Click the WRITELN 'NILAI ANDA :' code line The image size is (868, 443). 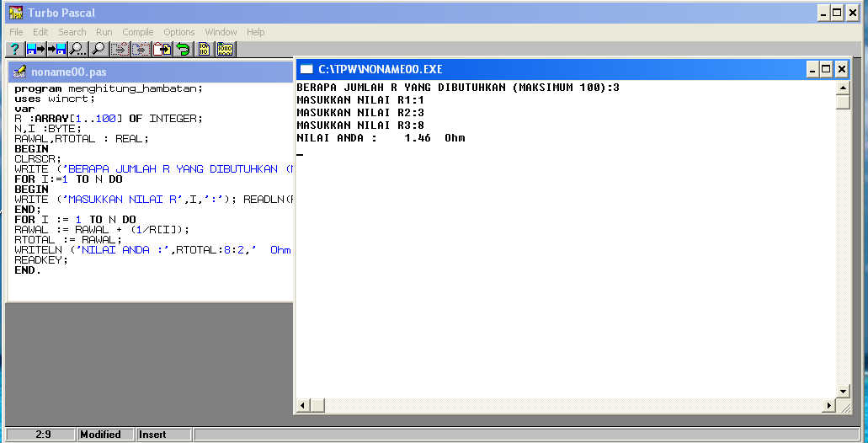tap(152, 250)
